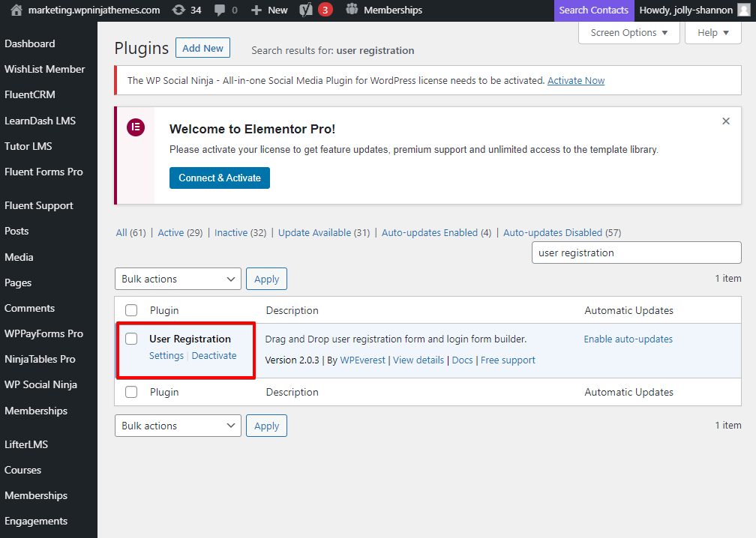Screen dimensions: 756x538
Task: Click View details link
Action: click(x=418, y=360)
